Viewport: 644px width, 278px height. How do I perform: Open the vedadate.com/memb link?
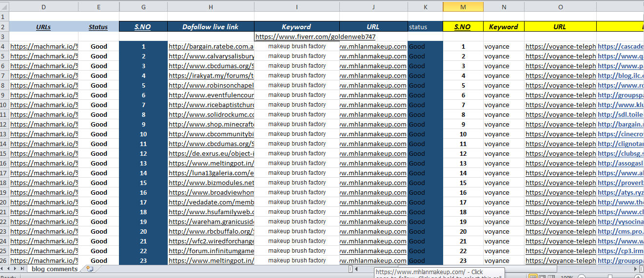211,202
